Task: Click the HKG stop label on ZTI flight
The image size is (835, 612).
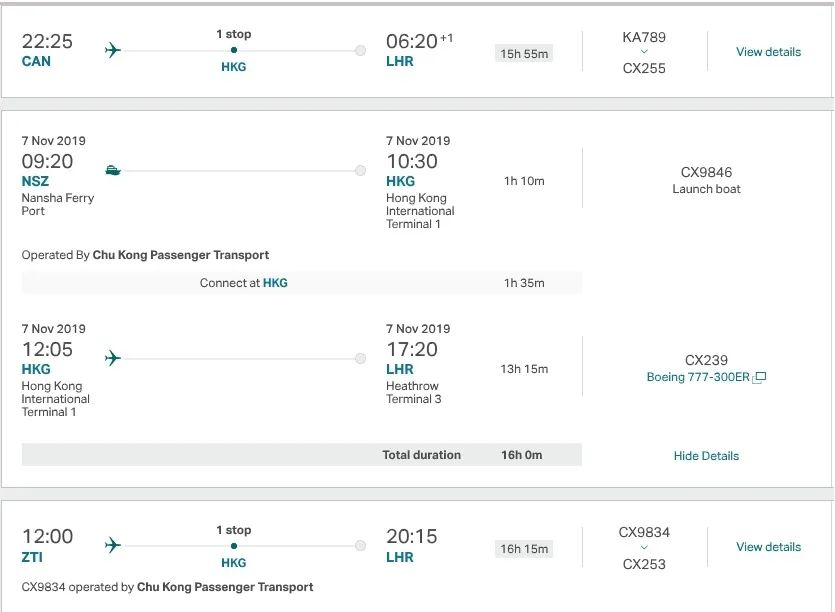Action: [x=233, y=562]
